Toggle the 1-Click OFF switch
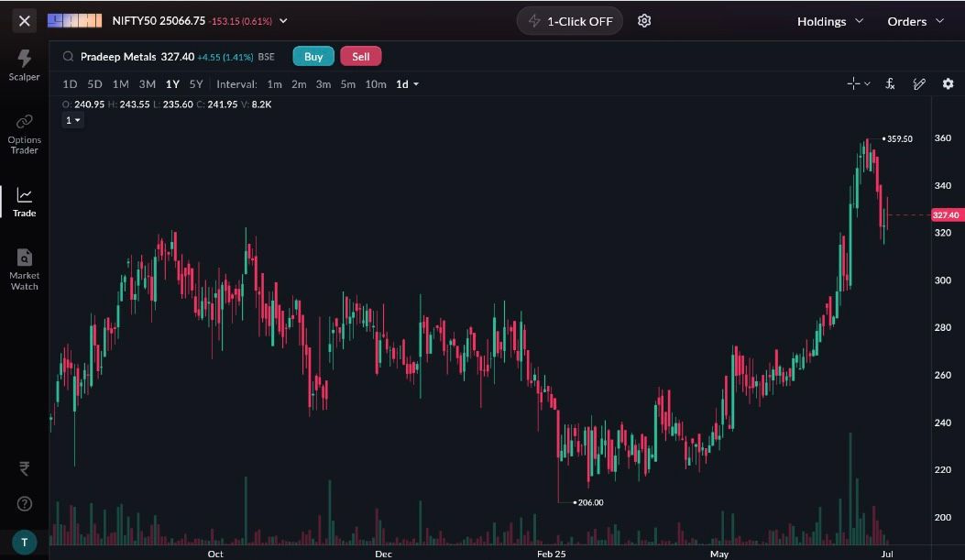 570,21
